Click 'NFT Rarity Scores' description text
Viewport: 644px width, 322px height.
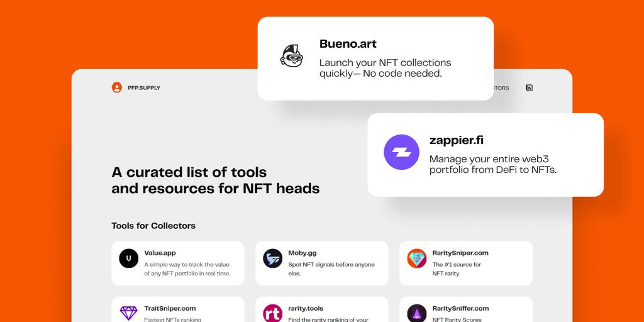click(x=458, y=319)
